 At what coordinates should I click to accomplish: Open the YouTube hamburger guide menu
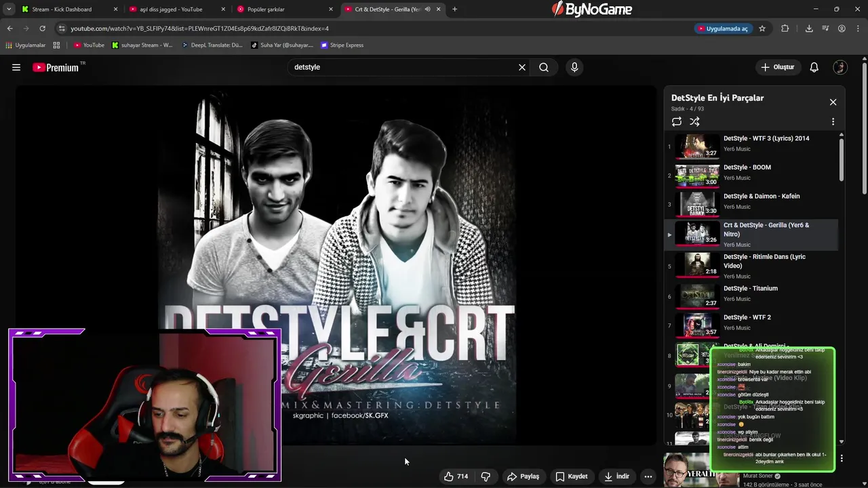pyautogui.click(x=16, y=67)
